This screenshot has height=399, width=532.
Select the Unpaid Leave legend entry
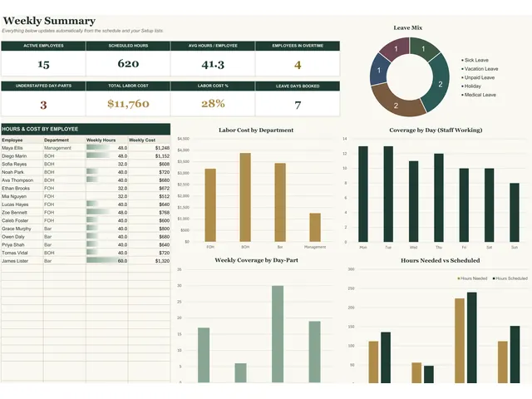tap(478, 77)
